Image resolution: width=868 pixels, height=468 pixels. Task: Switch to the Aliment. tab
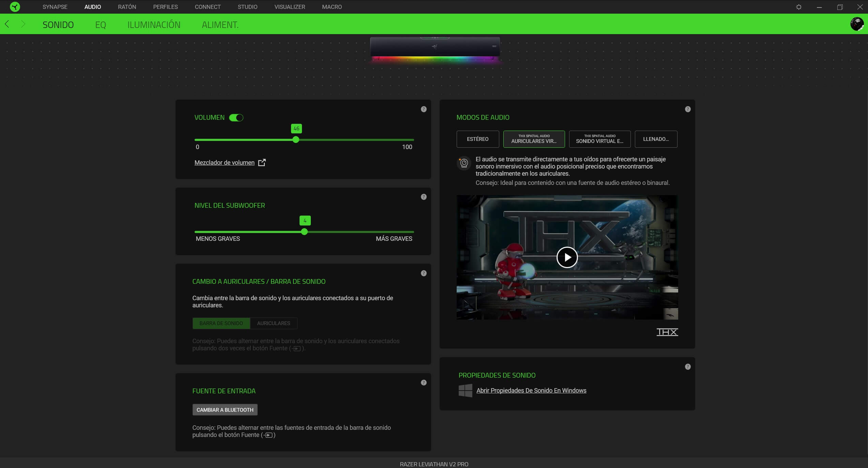pos(220,25)
